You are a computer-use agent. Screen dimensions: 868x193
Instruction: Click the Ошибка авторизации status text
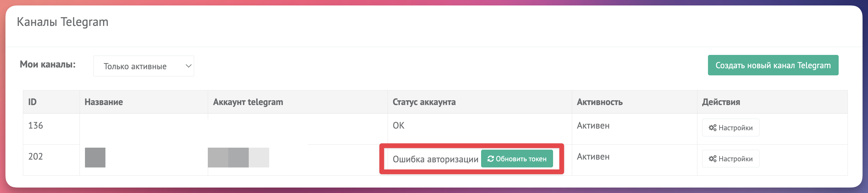tap(435, 159)
